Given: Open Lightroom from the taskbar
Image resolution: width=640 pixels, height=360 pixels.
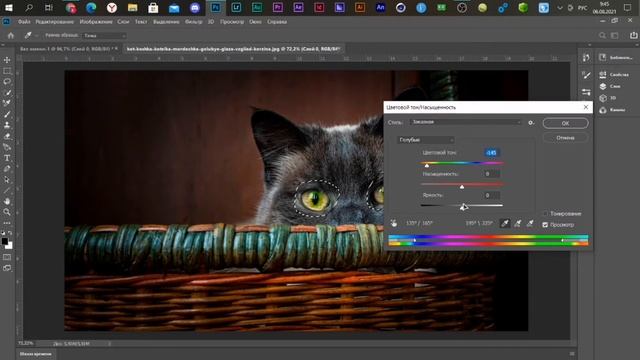Looking at the screenshot, I should pyautogui.click(x=236, y=7).
